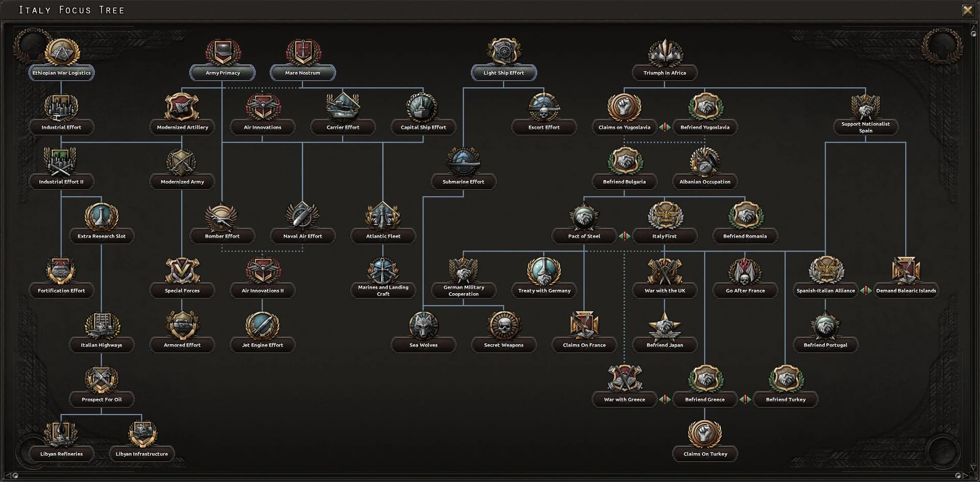
Task: Select the Pact of Steel icon
Action: click(x=584, y=216)
